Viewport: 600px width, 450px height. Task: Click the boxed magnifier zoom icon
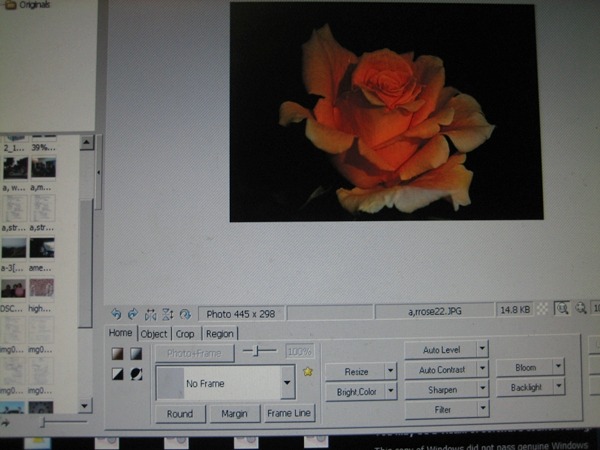click(x=562, y=308)
